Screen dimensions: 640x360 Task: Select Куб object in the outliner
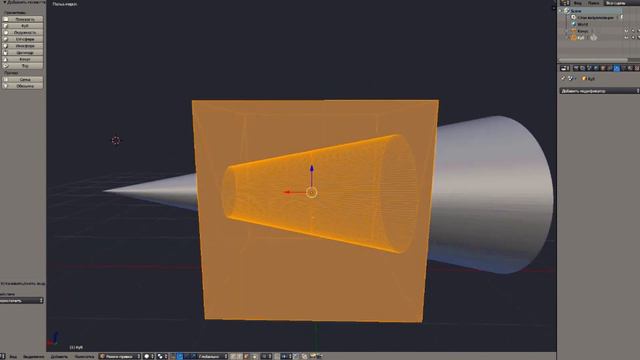pyautogui.click(x=581, y=38)
